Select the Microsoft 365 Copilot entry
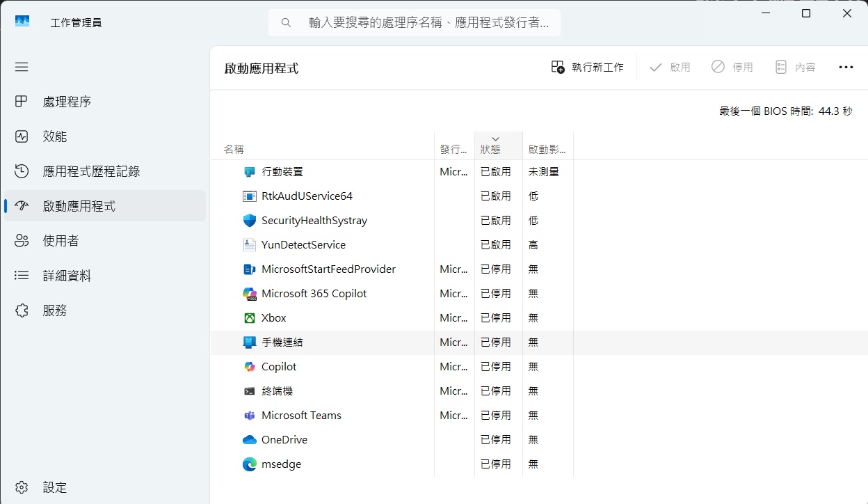Screen dimensions: 868x504 pyautogui.click(x=314, y=294)
